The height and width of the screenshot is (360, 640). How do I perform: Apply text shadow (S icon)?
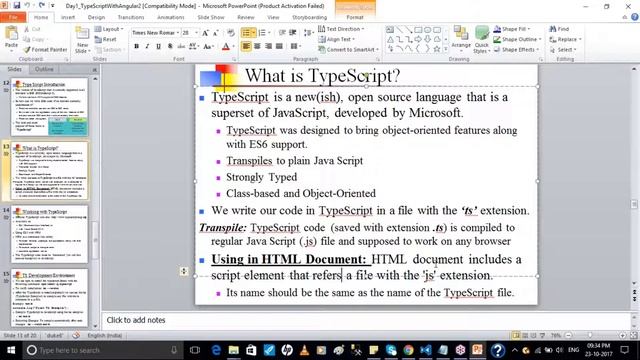pyautogui.click(x=170, y=46)
